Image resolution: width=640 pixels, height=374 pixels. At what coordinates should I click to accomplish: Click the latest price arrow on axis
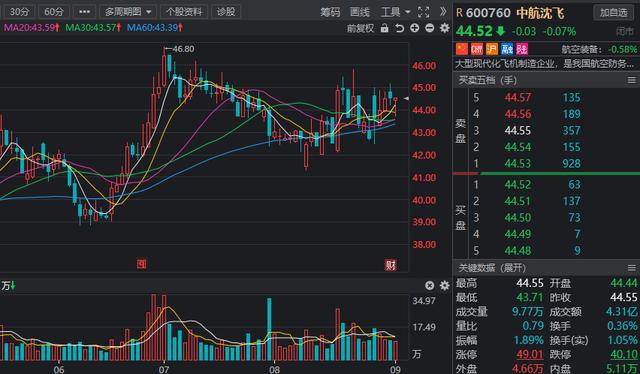click(406, 98)
